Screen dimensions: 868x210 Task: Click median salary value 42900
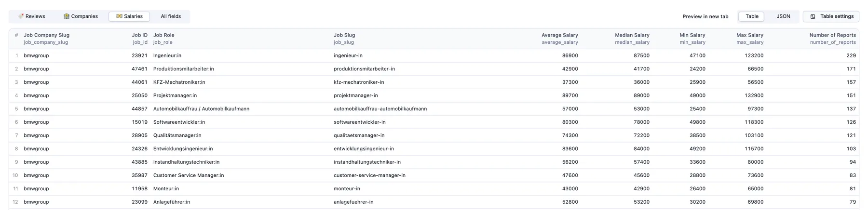pos(641,189)
